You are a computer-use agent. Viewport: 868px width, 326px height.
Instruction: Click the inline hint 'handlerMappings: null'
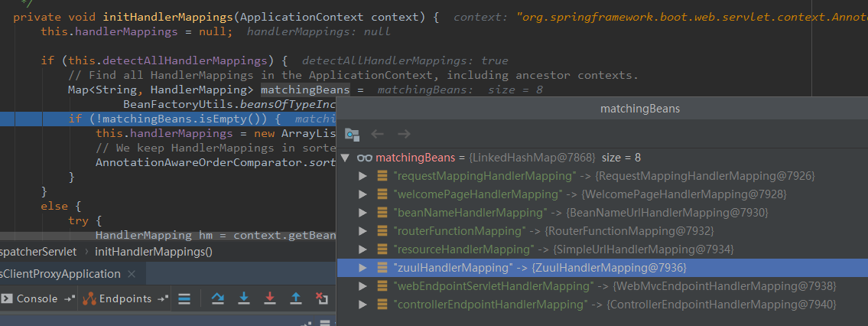(319, 32)
